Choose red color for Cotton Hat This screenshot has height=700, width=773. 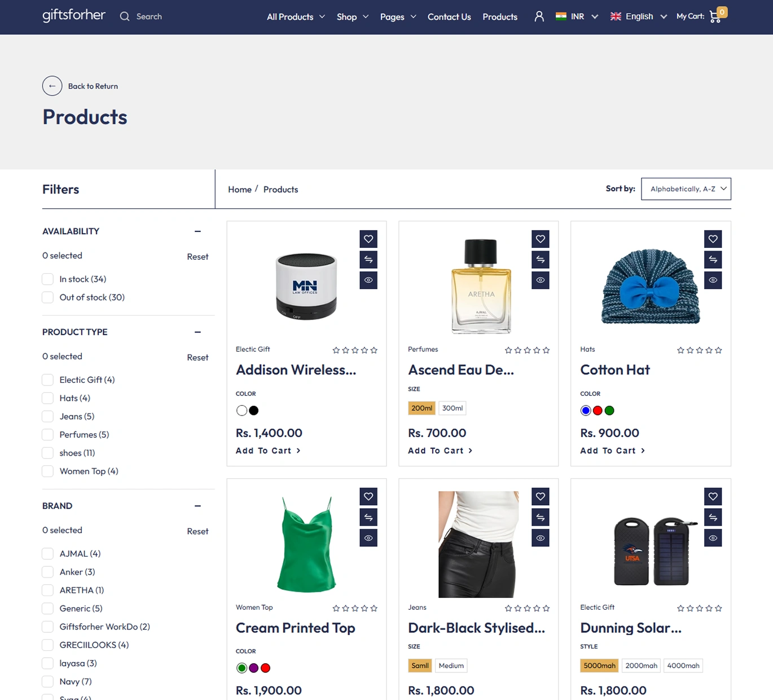point(598,410)
